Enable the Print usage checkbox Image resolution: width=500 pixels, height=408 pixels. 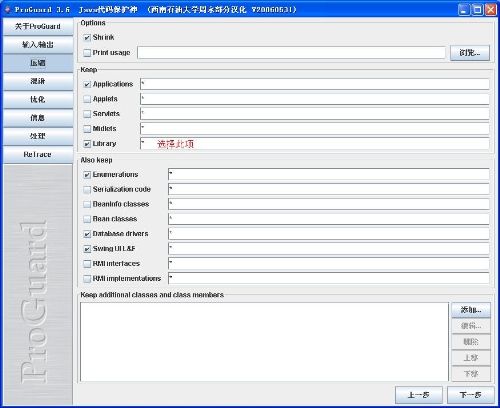point(87,53)
